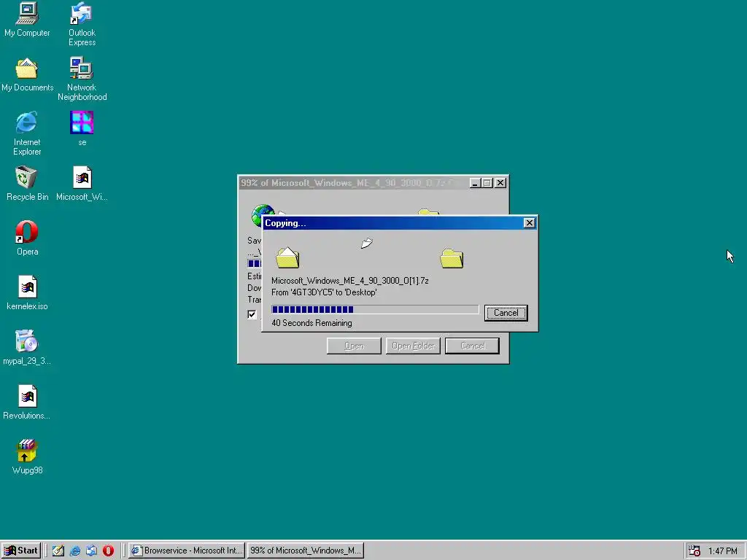The height and width of the screenshot is (560, 747).
Task: Switch to 99% of Microsoft_Windows_M... taskbar button
Action: tap(306, 551)
